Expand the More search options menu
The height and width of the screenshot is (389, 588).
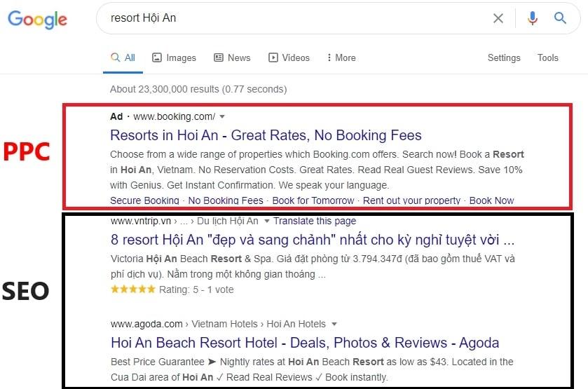coord(341,57)
